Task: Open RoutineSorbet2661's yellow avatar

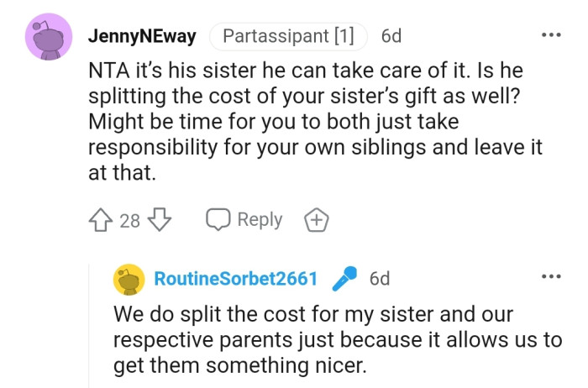Action: point(129,280)
